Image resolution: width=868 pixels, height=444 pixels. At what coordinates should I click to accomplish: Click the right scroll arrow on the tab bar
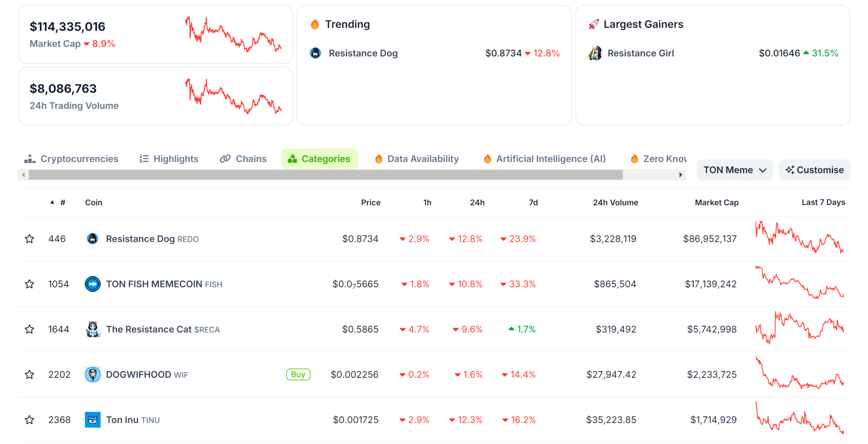tap(680, 174)
